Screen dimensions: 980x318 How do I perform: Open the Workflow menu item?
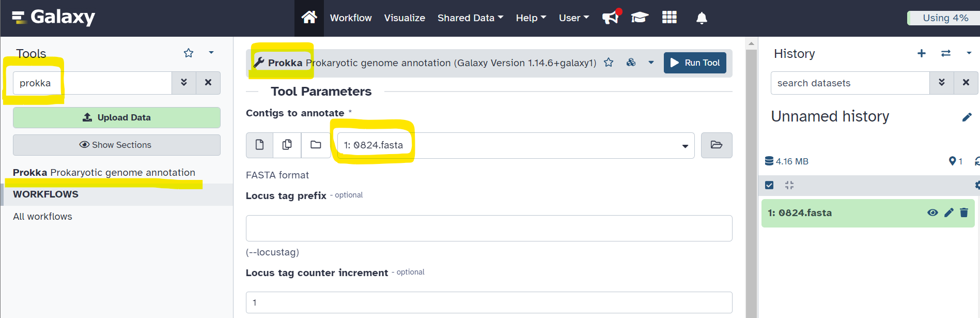coord(351,18)
